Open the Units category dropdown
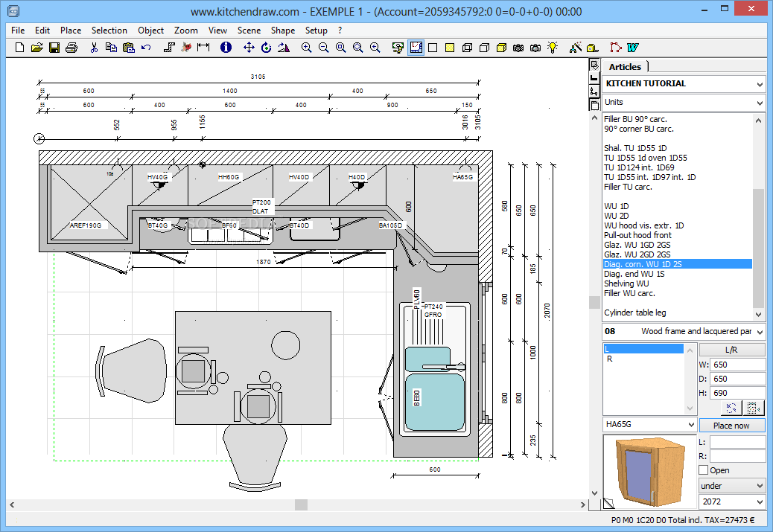The height and width of the screenshot is (532, 773). (759, 103)
